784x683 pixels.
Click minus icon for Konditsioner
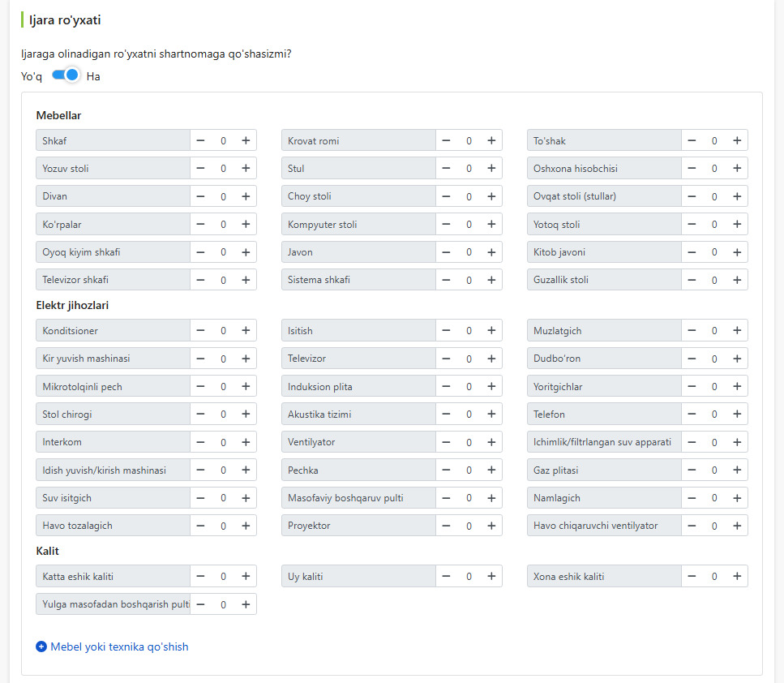[200, 331]
